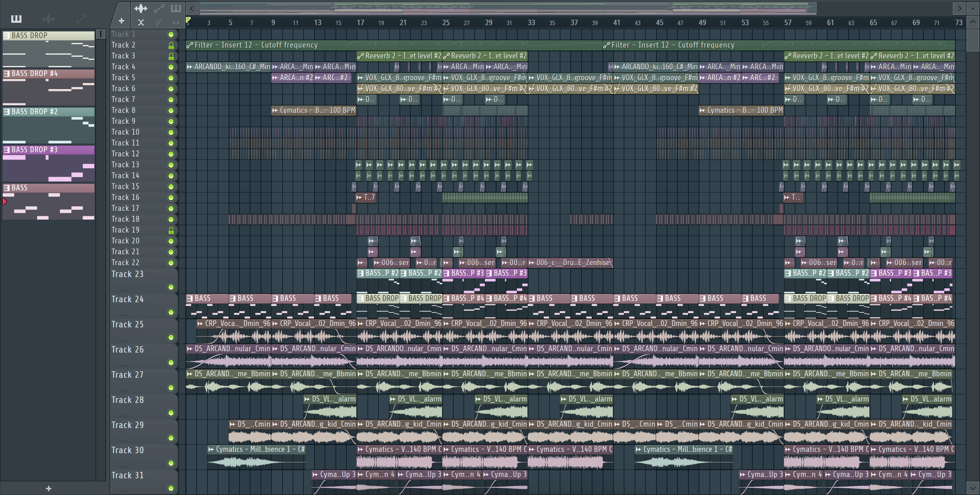Click the piano icon on BASS DROP #3 pattern
This screenshot has height=495, width=980.
pos(6,149)
